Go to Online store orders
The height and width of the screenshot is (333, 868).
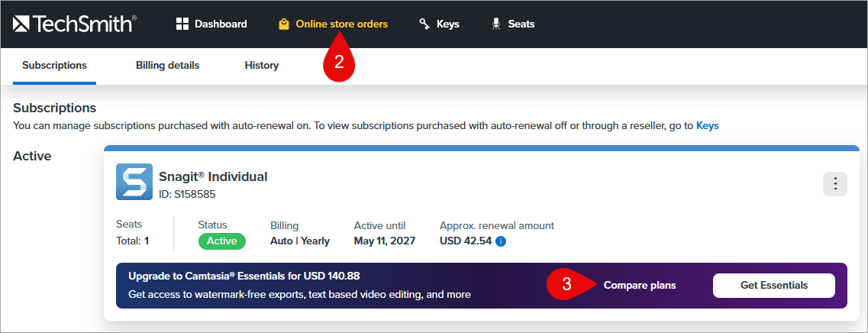(333, 24)
